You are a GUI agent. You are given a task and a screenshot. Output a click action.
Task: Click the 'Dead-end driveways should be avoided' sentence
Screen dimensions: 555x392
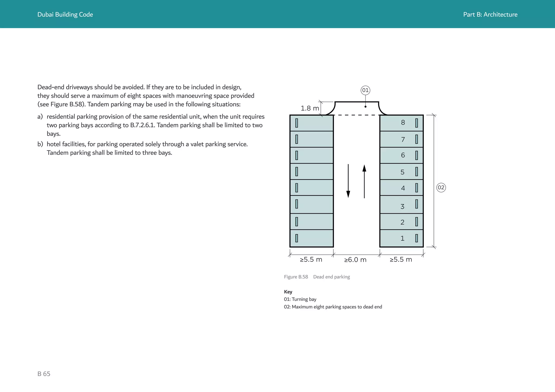pos(91,87)
